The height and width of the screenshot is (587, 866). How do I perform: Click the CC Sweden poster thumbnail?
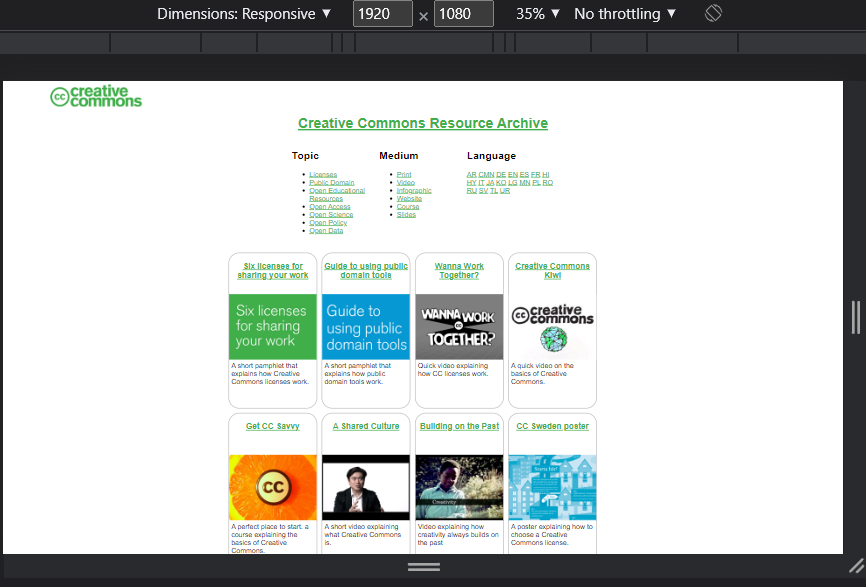click(552, 487)
